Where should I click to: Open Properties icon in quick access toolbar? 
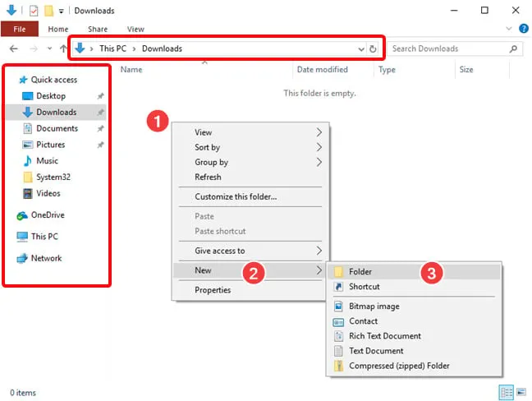tap(33, 11)
